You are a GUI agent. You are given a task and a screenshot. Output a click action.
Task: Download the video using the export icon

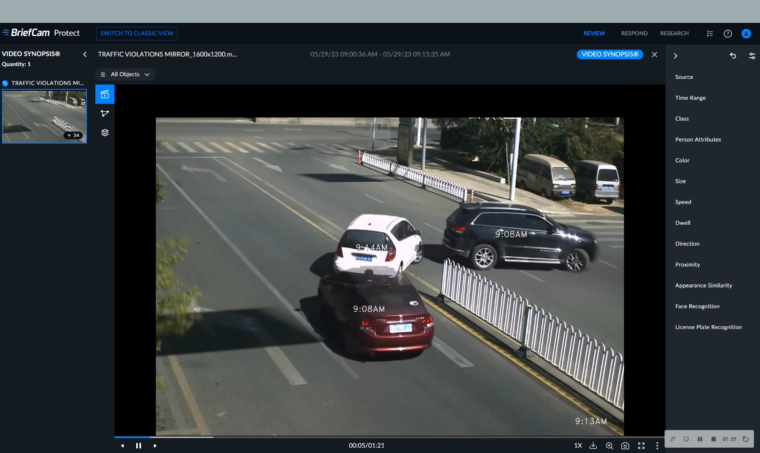click(594, 445)
